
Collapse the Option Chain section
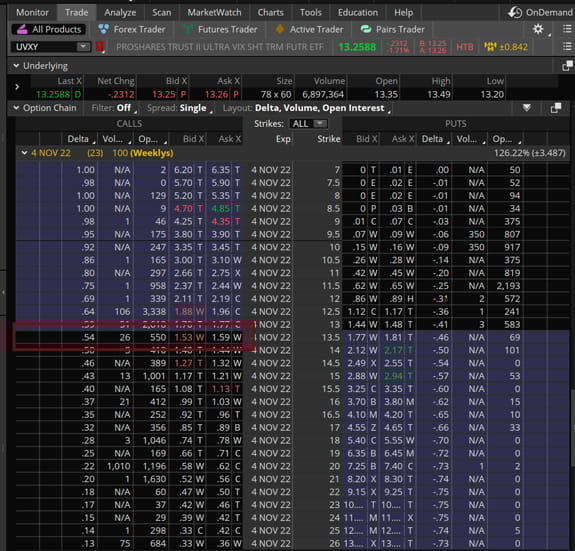click(16, 108)
